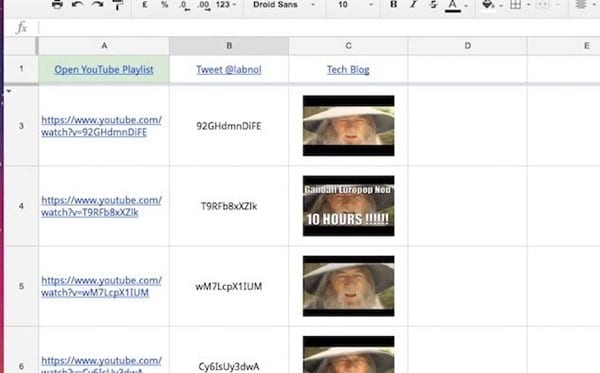This screenshot has height=373, width=600.
Task: Expand the hidden row 2 arrow
Action: (8, 91)
